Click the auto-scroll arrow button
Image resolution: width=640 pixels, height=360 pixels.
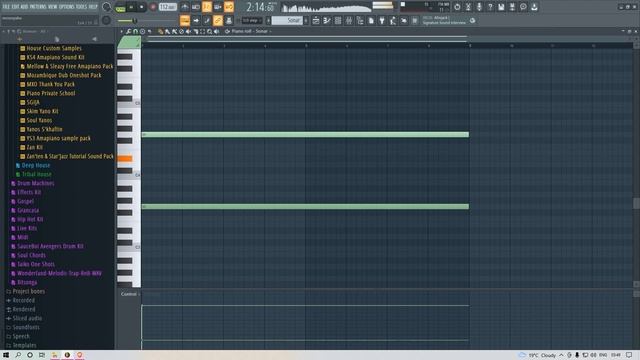point(196,20)
